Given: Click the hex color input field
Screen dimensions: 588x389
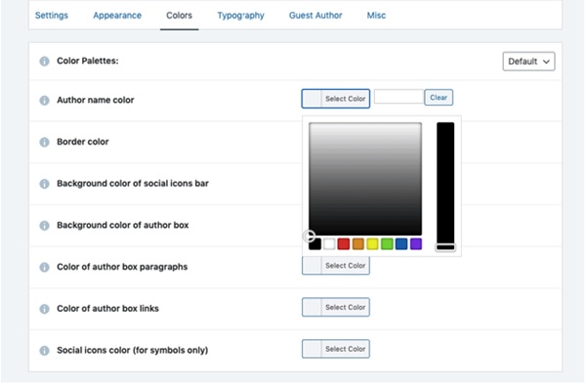Looking at the screenshot, I should 399,97.
